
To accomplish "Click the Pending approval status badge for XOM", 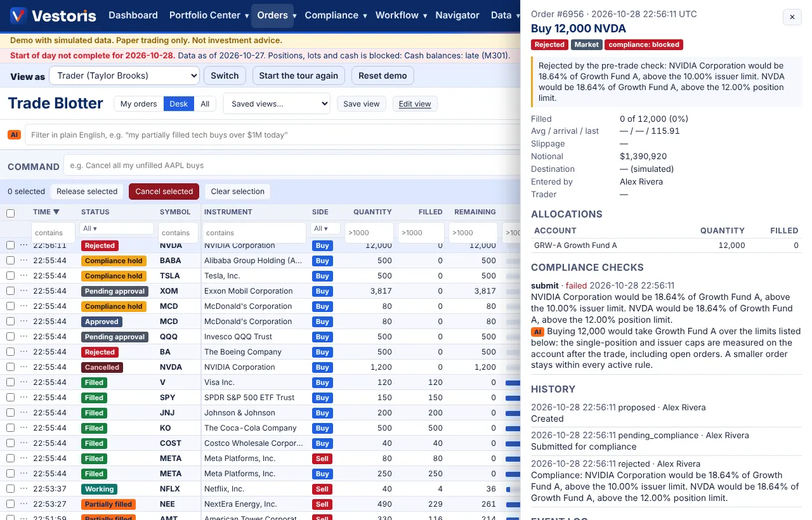I will [115, 291].
